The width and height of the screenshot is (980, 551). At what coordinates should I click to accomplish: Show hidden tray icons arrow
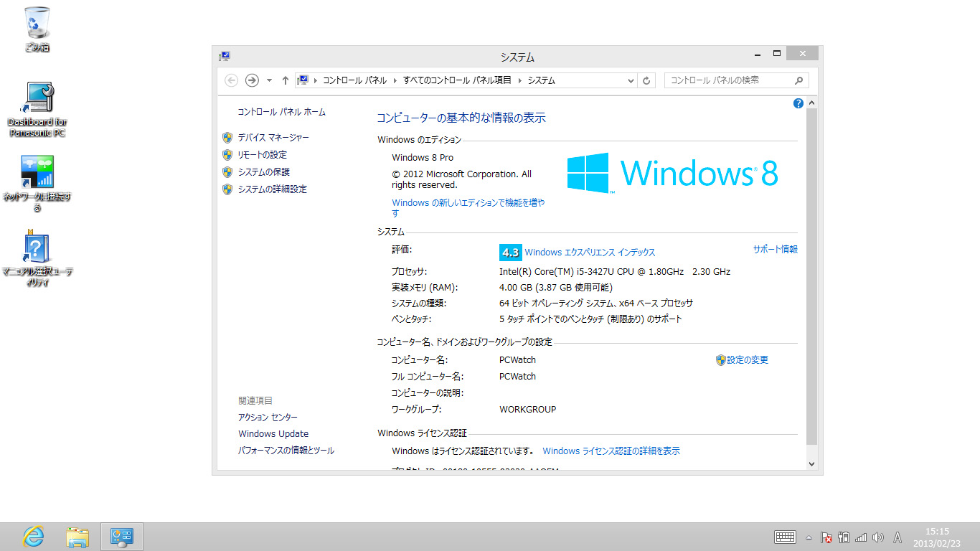809,537
